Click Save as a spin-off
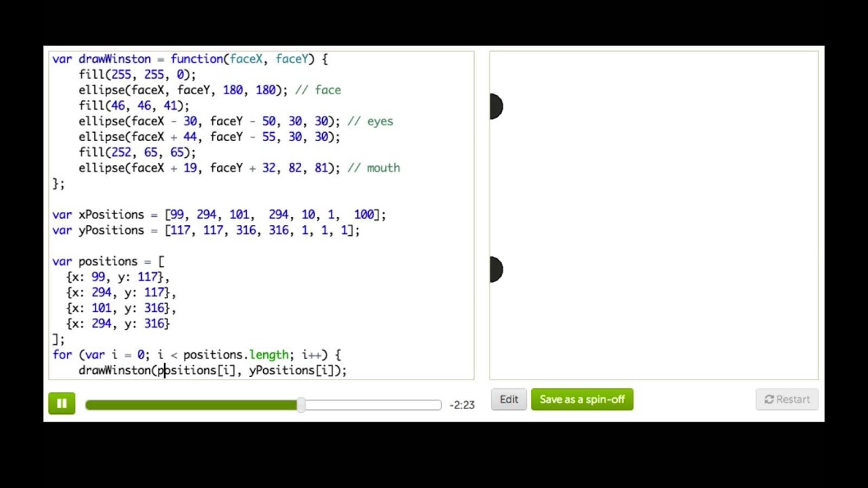Image resolution: width=868 pixels, height=488 pixels. tap(582, 399)
